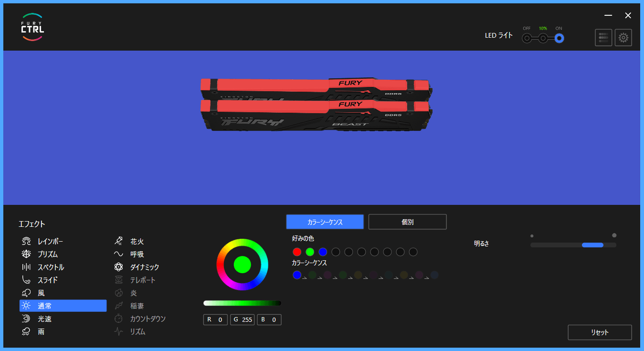Choose the 通常 static effect
Viewport: 644px width, 351px height.
pos(63,306)
